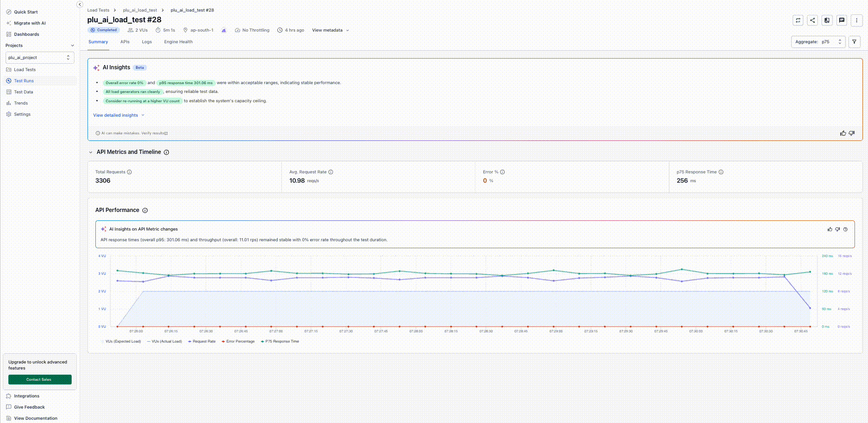Click help icon in API Metric changes box
This screenshot has height=423, width=868.
[845, 229]
